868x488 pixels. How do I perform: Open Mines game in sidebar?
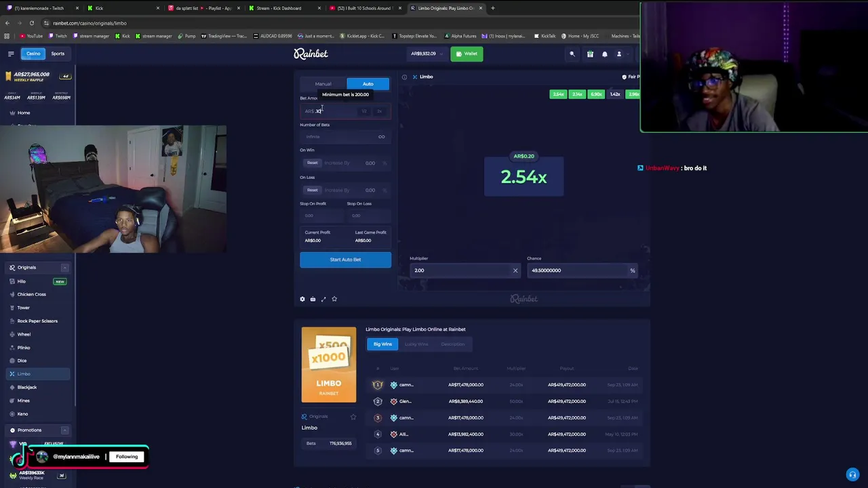click(24, 401)
